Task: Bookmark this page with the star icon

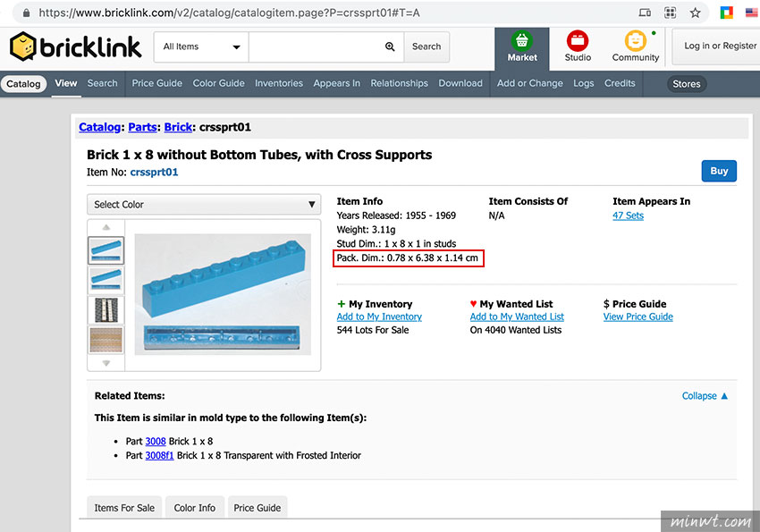Action: click(x=696, y=13)
